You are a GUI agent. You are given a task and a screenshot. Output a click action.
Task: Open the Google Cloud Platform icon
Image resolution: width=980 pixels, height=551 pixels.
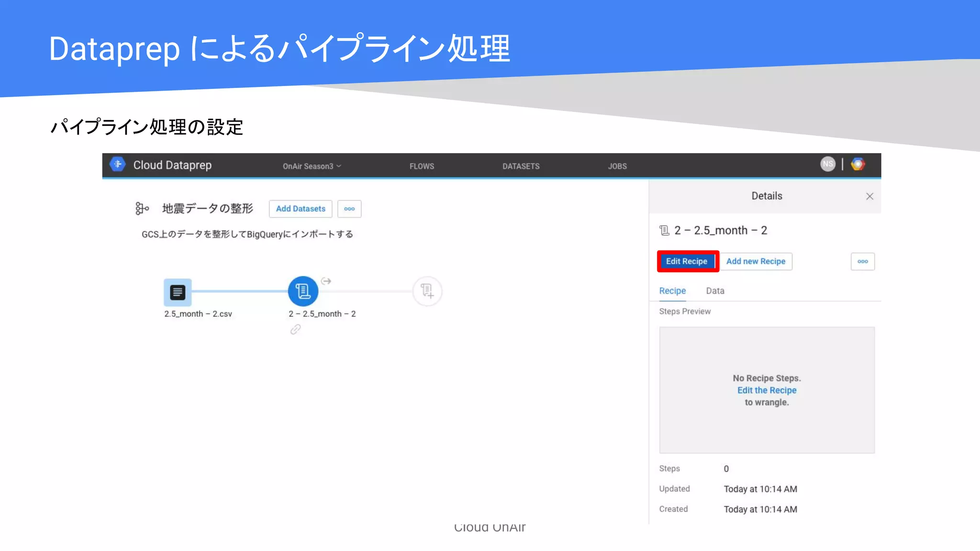click(x=857, y=164)
